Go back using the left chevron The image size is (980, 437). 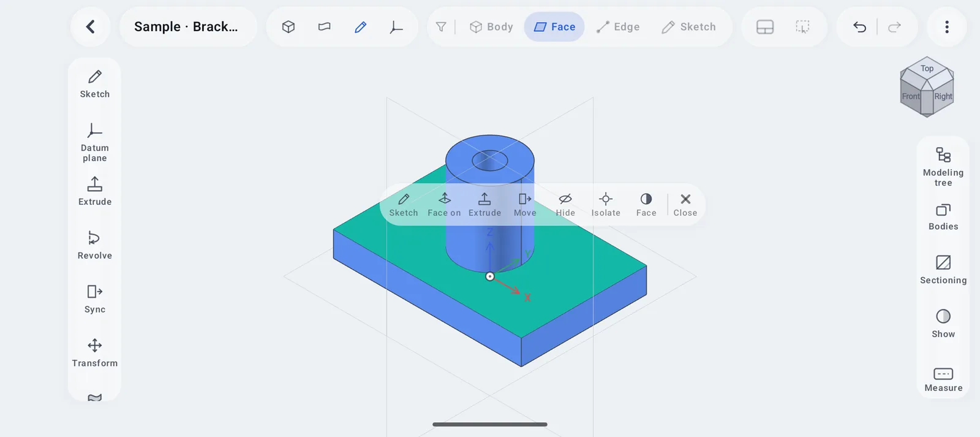pos(91,27)
